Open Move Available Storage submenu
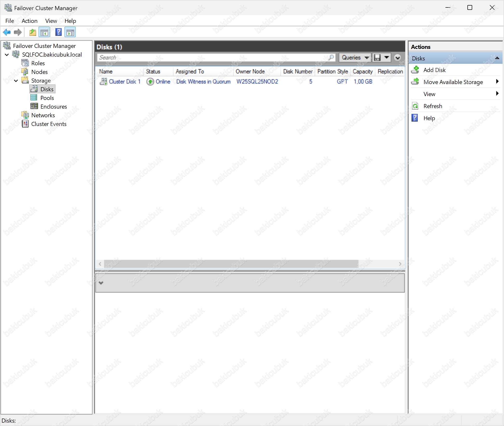The width and height of the screenshot is (504, 426). click(x=453, y=82)
